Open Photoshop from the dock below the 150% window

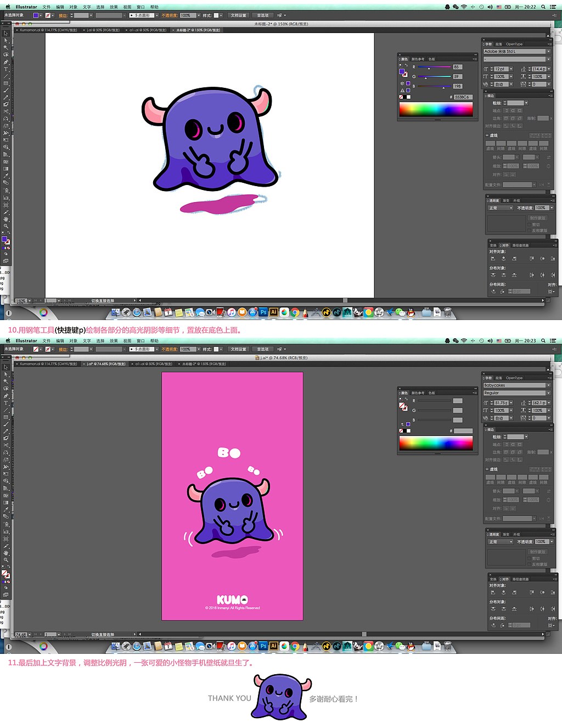tap(263, 312)
